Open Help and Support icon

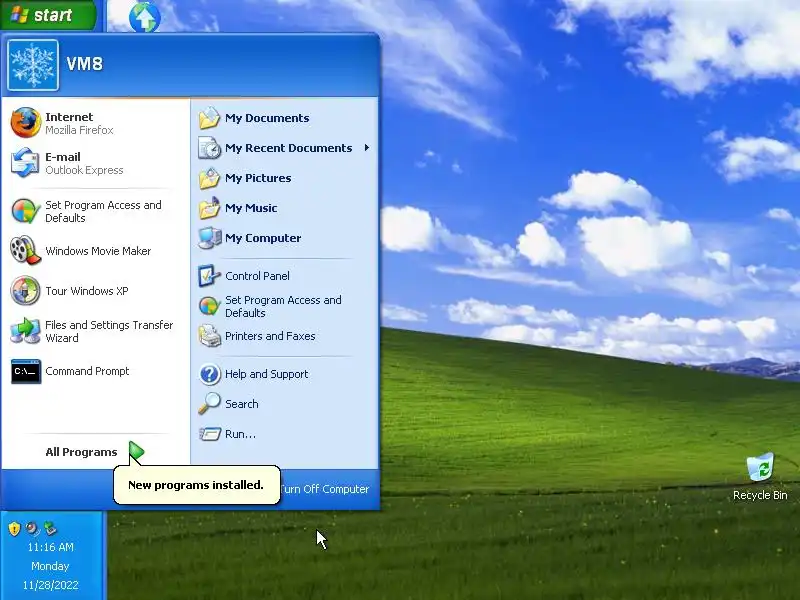(x=209, y=374)
